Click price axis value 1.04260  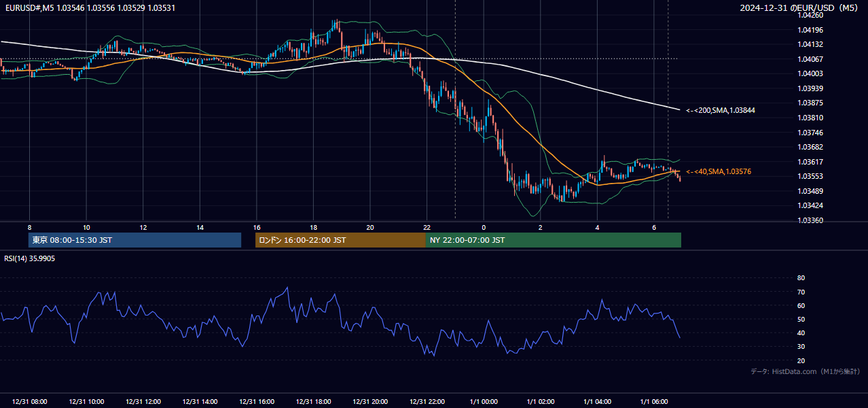coord(810,15)
